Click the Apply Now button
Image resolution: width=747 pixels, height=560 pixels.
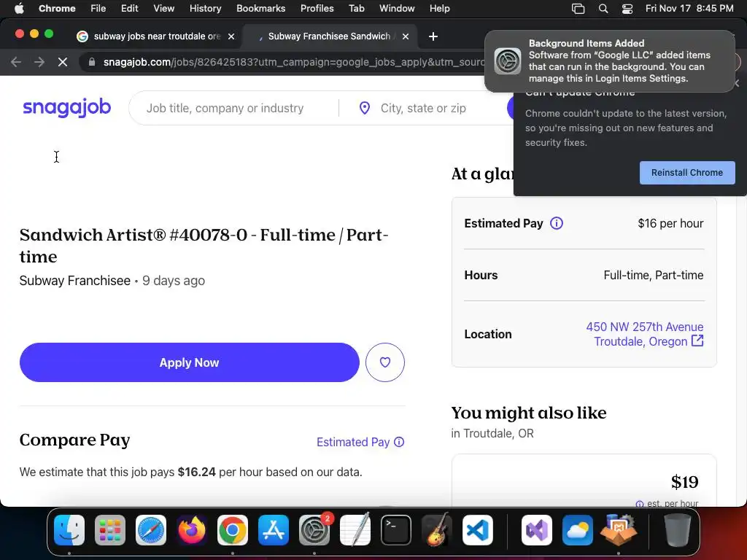[189, 362]
